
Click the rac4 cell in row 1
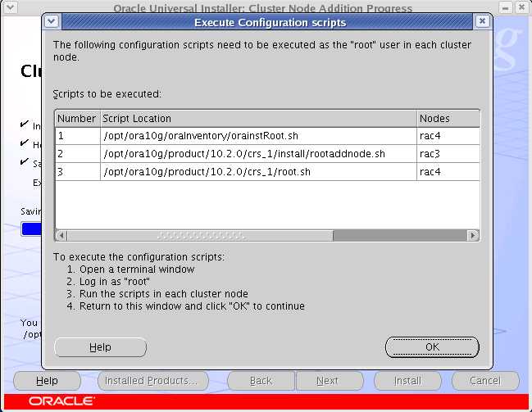[x=448, y=136]
